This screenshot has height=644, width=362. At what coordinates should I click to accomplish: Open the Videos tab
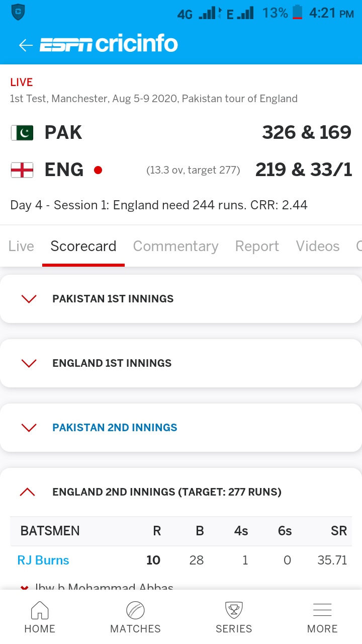318,246
